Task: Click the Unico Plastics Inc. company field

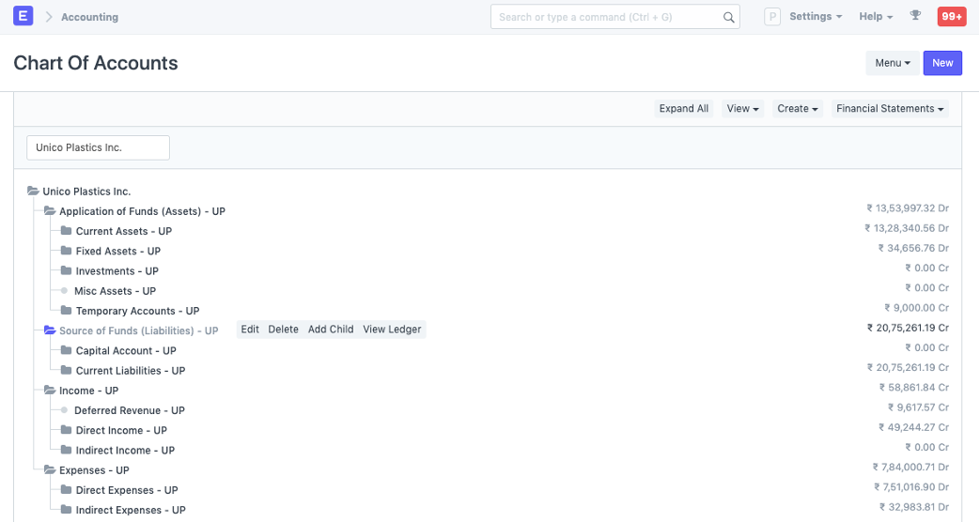Action: [x=98, y=147]
